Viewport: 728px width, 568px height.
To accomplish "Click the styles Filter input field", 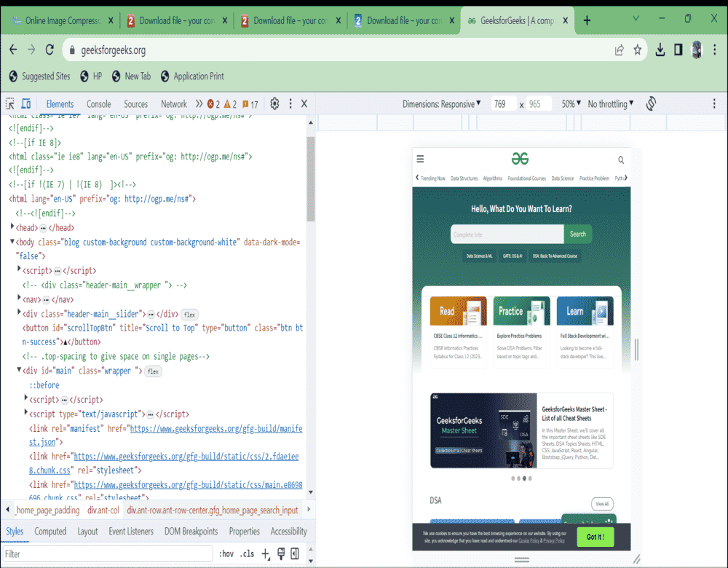I will [x=108, y=554].
